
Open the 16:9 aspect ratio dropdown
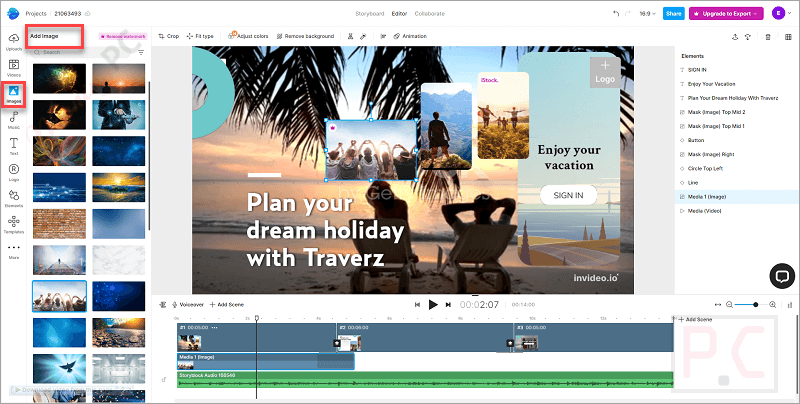[647, 14]
